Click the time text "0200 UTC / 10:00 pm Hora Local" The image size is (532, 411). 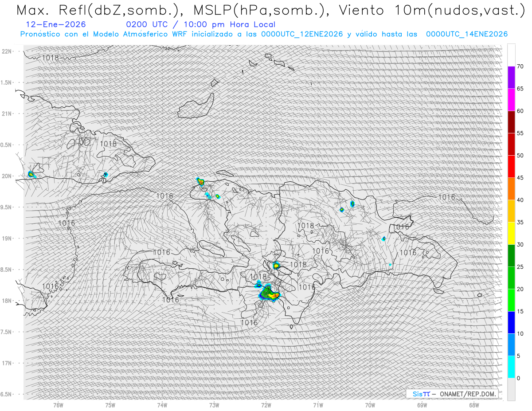(x=201, y=25)
